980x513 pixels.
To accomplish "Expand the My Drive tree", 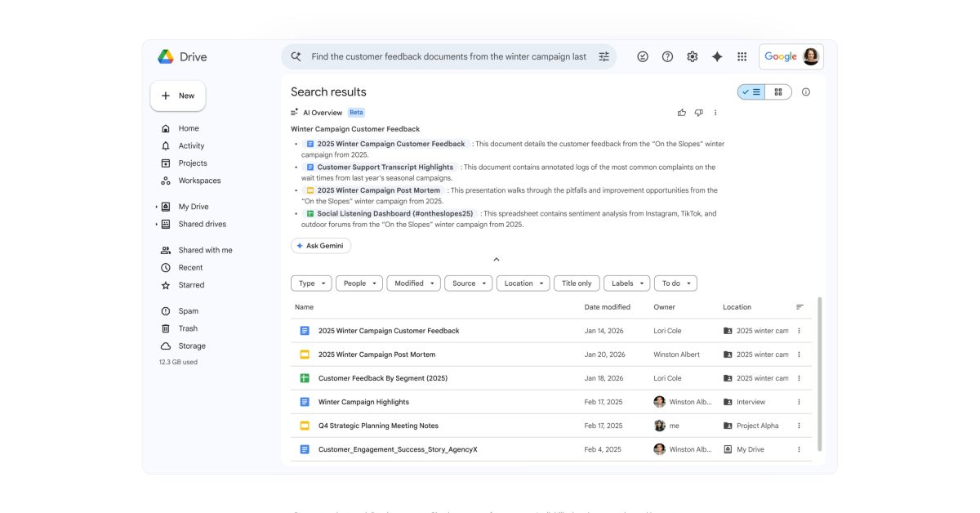I will (156, 207).
